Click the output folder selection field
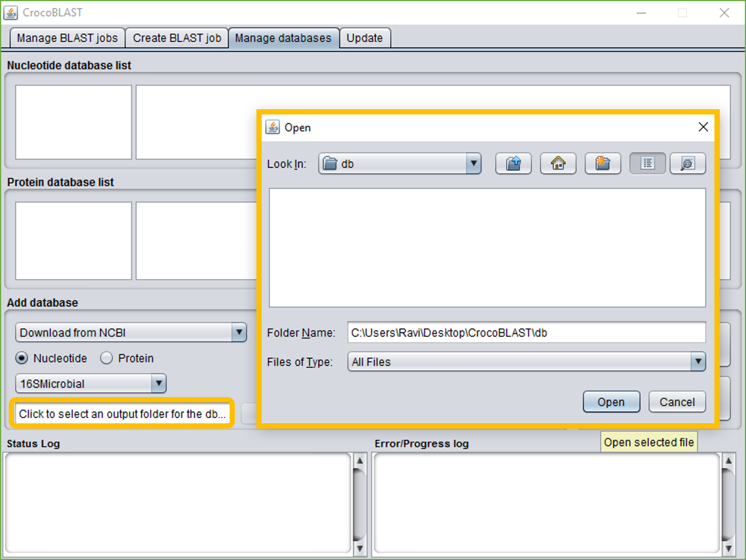 (x=122, y=413)
